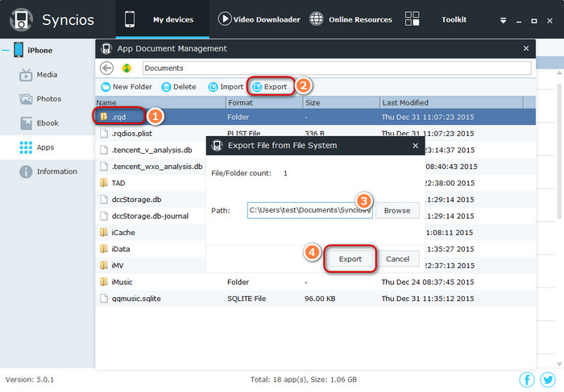564x392 pixels.
Task: Open the Toolkit grid icon
Action: 412,19
